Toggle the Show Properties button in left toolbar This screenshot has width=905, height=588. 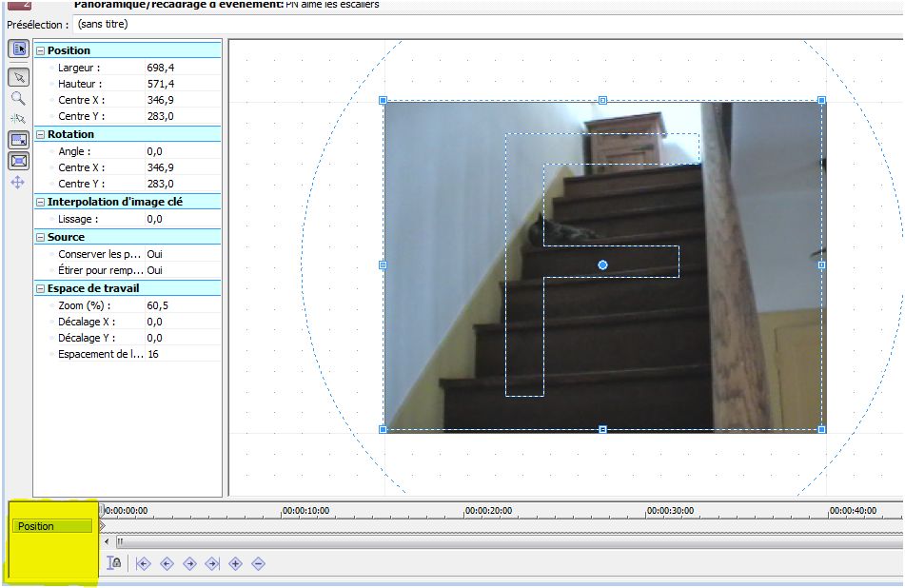(x=18, y=49)
